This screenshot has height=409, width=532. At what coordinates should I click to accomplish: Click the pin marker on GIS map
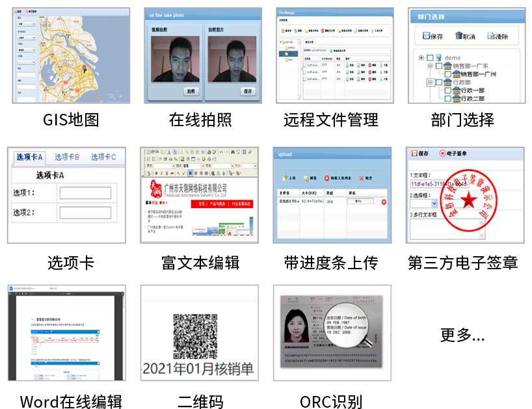[x=85, y=69]
